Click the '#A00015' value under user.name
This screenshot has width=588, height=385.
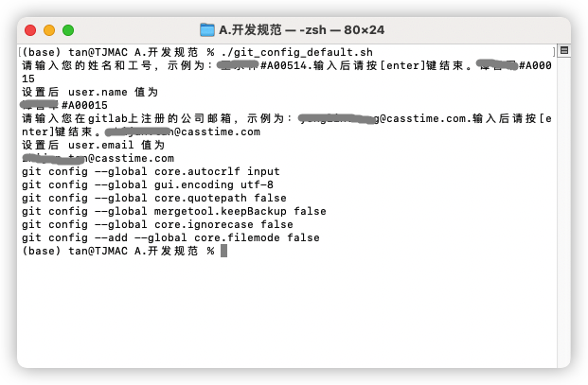tap(84, 105)
